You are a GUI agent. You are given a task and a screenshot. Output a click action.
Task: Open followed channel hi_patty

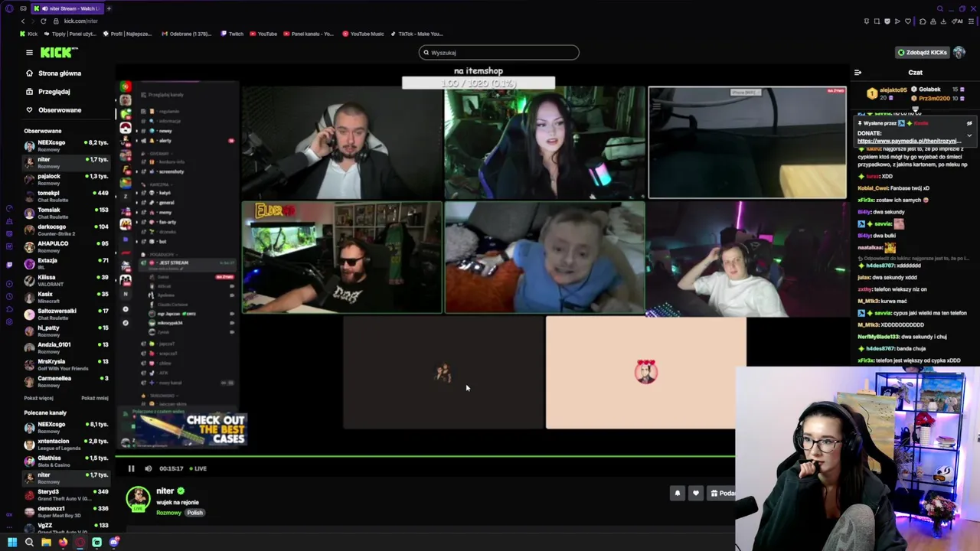67,331
